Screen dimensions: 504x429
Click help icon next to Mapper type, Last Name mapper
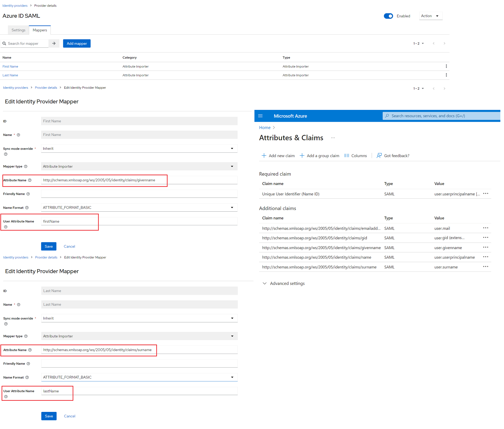[x=26, y=336]
